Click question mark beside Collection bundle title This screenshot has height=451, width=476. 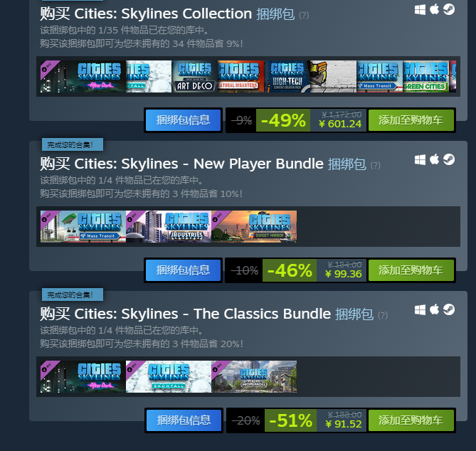tap(304, 15)
